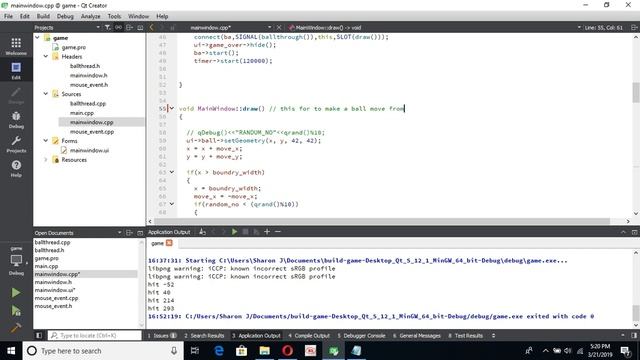Maximize the output pane

(x=623, y=232)
